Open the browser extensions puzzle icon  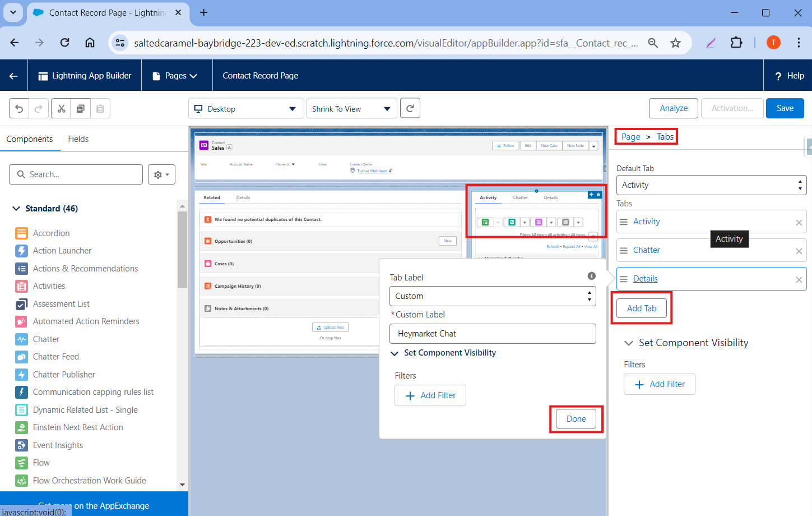[736, 43]
